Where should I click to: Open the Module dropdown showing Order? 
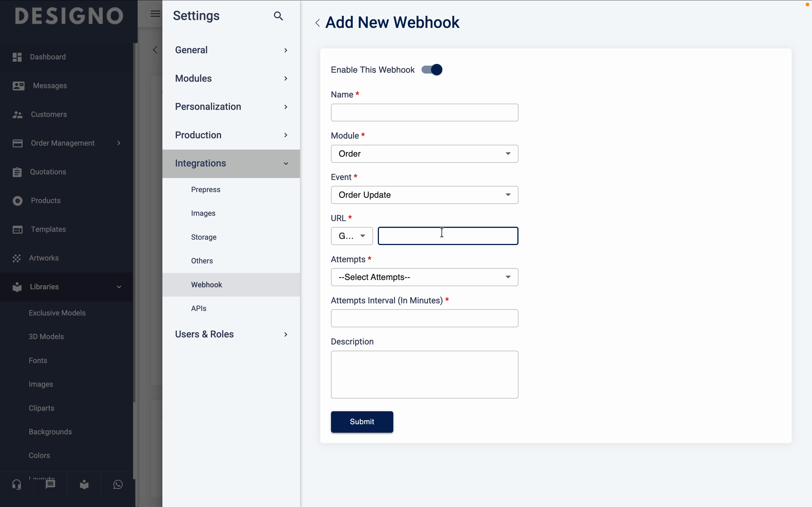[424, 154]
